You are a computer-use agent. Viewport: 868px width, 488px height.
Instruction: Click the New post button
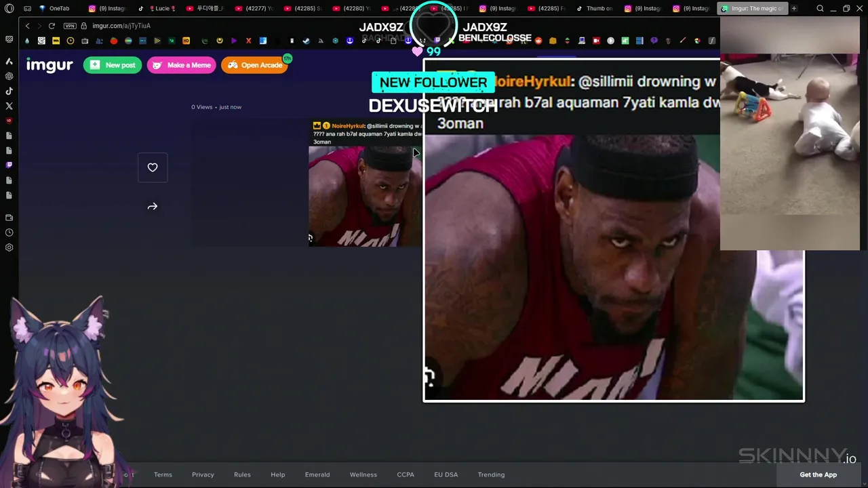click(113, 65)
